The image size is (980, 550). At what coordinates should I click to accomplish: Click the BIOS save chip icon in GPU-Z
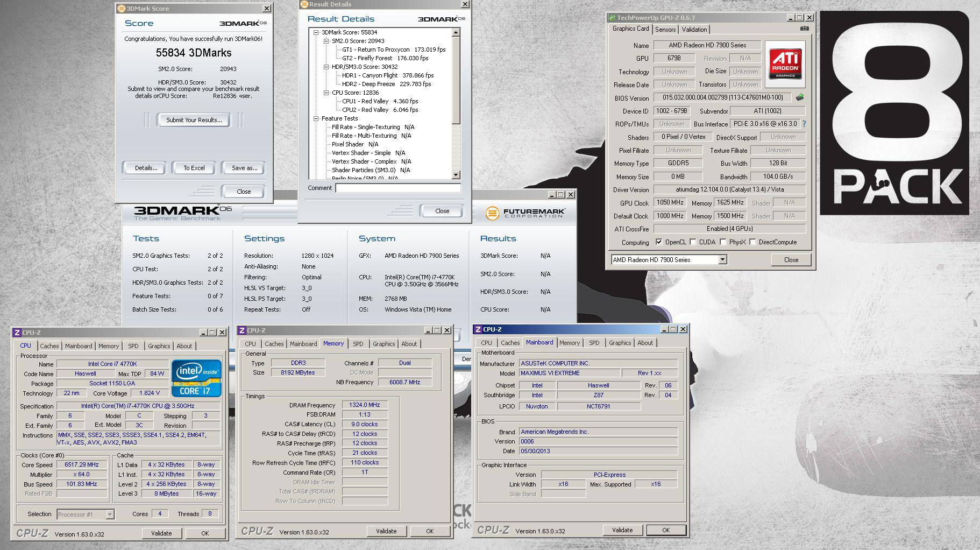[x=800, y=97]
